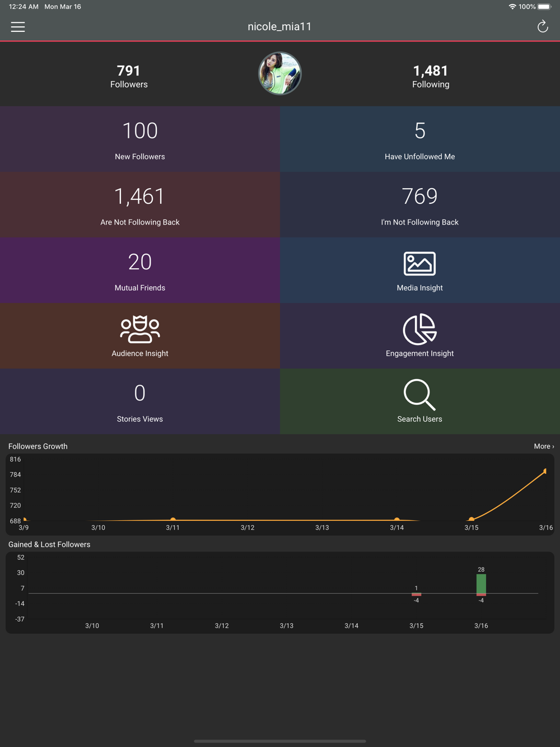Select the 3/15 point on growth chart
This screenshot has height=747, width=560.
pos(472,519)
